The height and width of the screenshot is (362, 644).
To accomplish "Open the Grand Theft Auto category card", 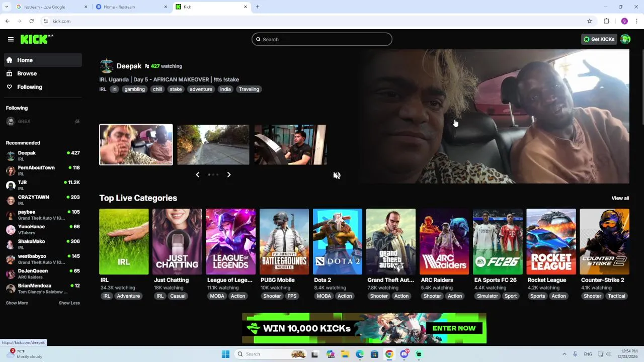I will pyautogui.click(x=391, y=242).
